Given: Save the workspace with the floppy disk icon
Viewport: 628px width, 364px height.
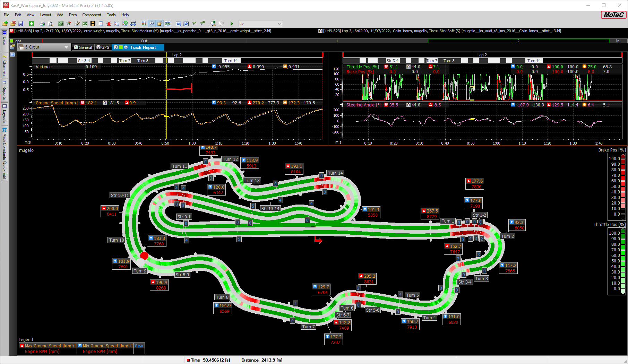Looking at the screenshot, I should 21,24.
